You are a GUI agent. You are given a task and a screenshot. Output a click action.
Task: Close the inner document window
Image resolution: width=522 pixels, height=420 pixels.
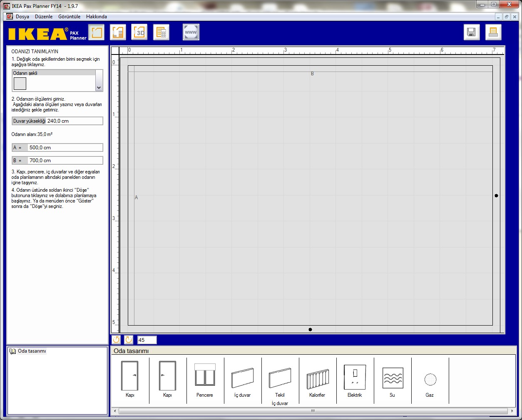coord(515,17)
